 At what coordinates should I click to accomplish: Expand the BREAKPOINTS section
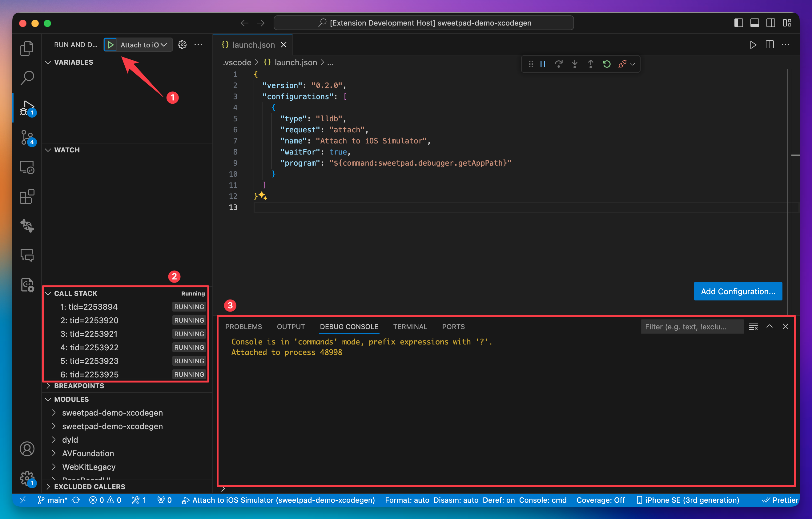click(79, 385)
